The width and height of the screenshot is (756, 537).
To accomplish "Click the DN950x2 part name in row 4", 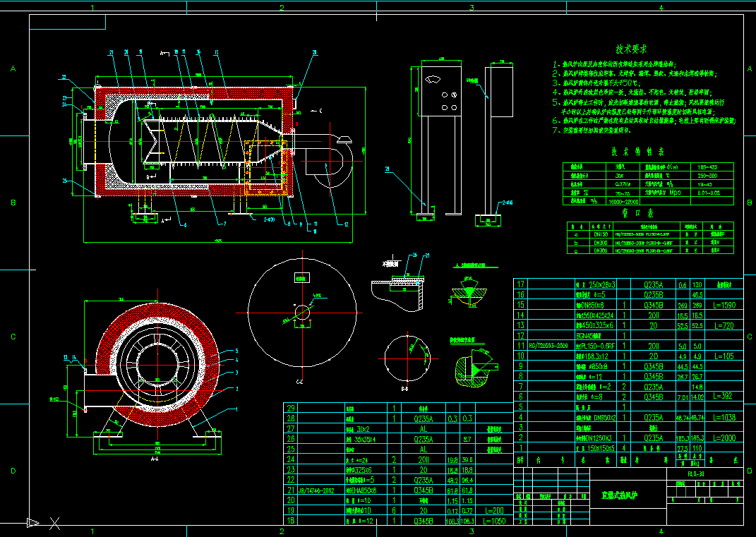I will click(596, 418).
